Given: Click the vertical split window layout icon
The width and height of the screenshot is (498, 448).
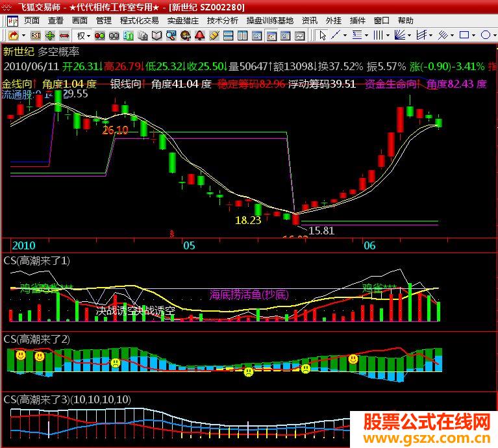Looking at the screenshot, I should 242,36.
